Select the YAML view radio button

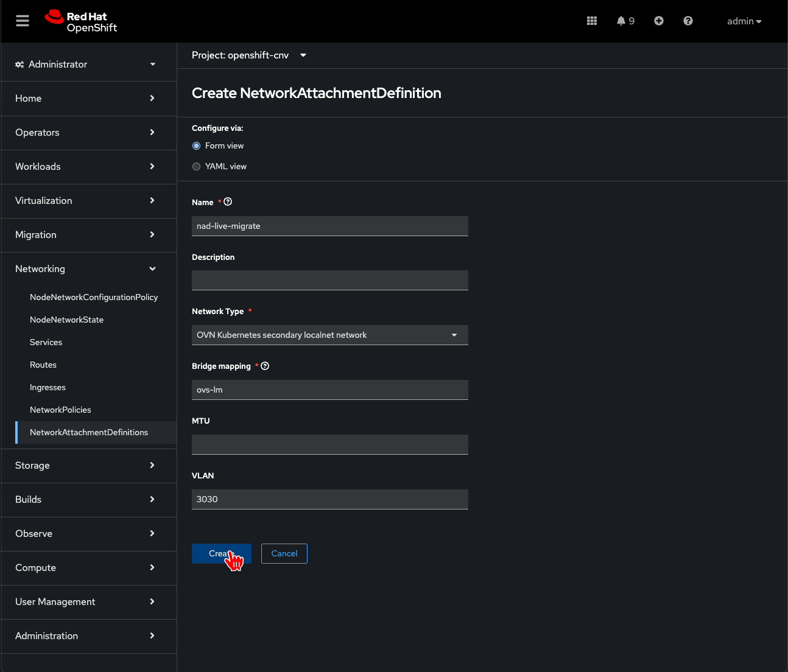point(196,167)
